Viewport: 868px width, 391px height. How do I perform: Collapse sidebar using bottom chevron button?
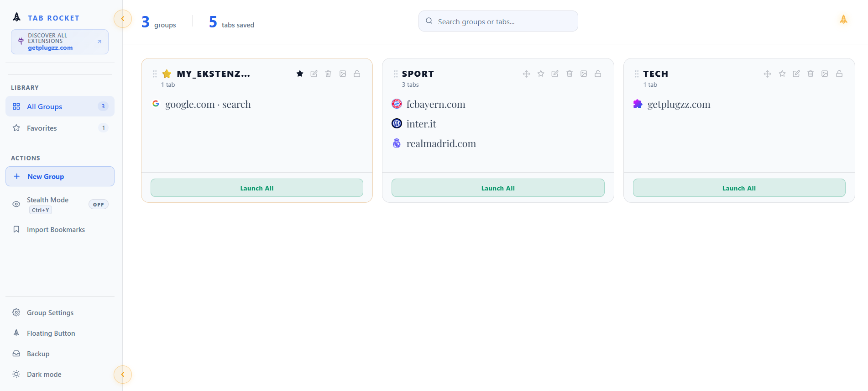point(123,375)
